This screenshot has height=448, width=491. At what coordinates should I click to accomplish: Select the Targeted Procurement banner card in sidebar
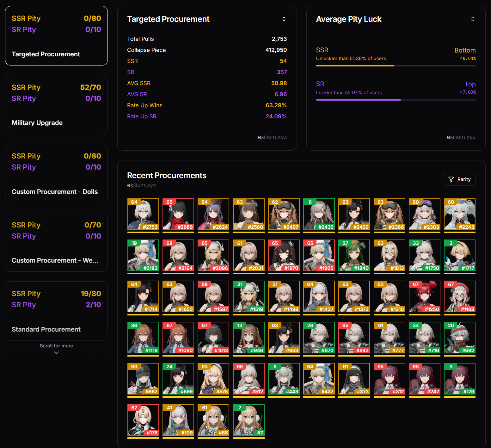(56, 36)
